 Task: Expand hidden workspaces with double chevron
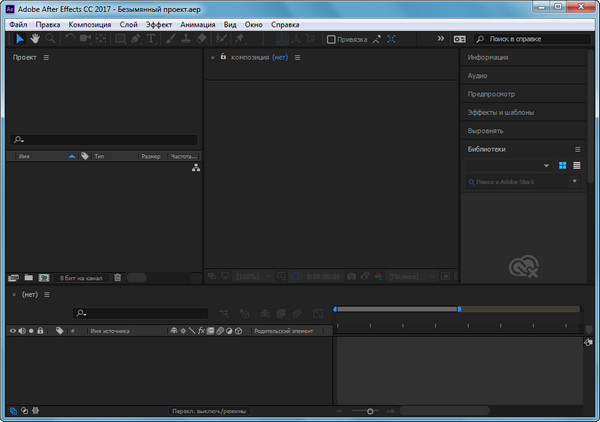pos(441,38)
